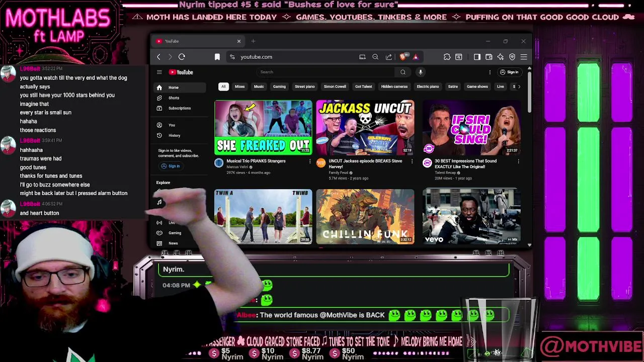Bookmark this page with the bookmark icon
Image resolution: width=644 pixels, height=362 pixels.
coord(217,57)
